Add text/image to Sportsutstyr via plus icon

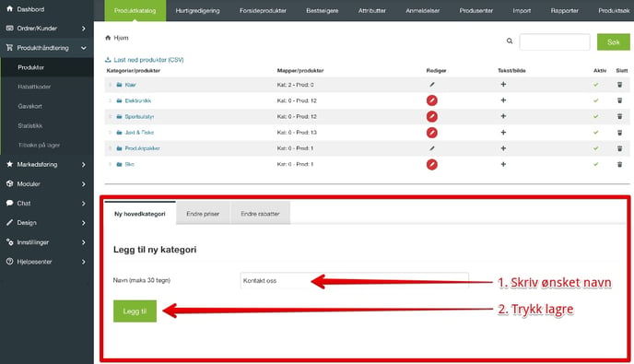tap(503, 116)
